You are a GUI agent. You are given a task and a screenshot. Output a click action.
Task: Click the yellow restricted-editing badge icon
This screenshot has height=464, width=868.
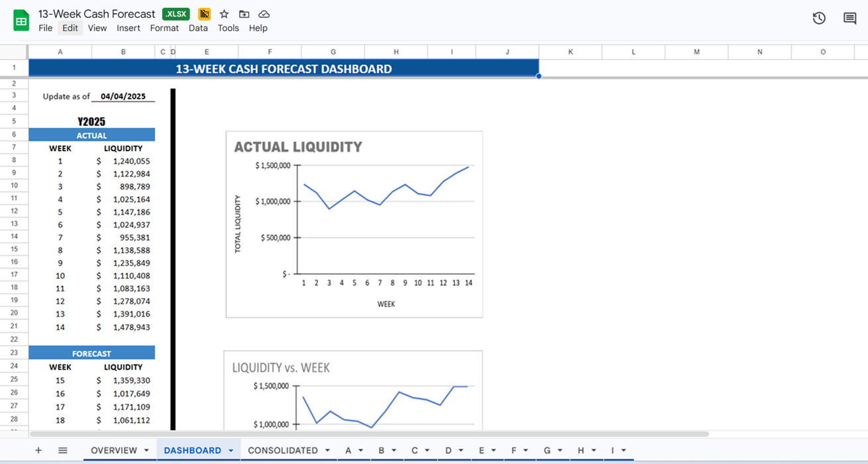coord(204,14)
